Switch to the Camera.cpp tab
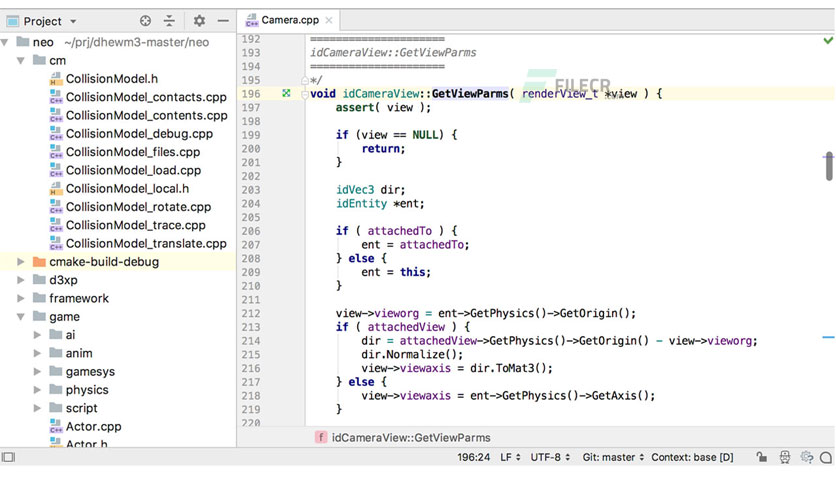The image size is (836, 484). (290, 20)
